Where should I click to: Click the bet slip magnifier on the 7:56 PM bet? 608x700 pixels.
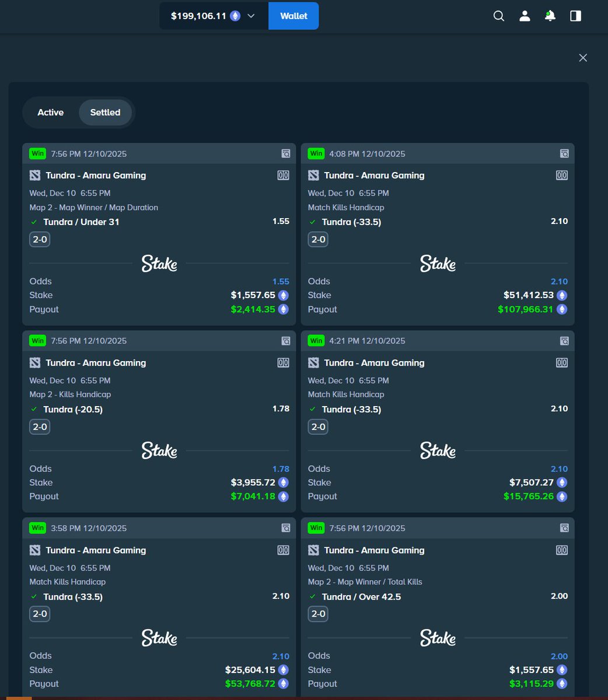click(285, 153)
